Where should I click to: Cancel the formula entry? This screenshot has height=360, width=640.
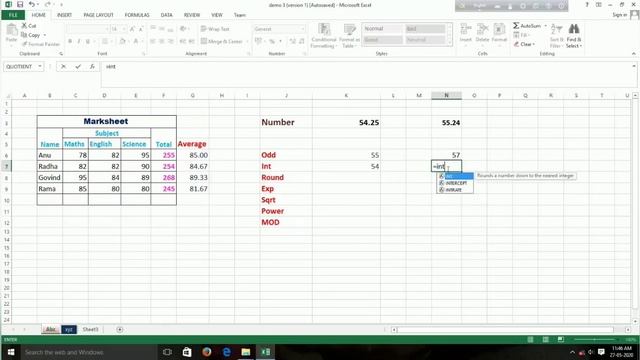[x=63, y=67]
